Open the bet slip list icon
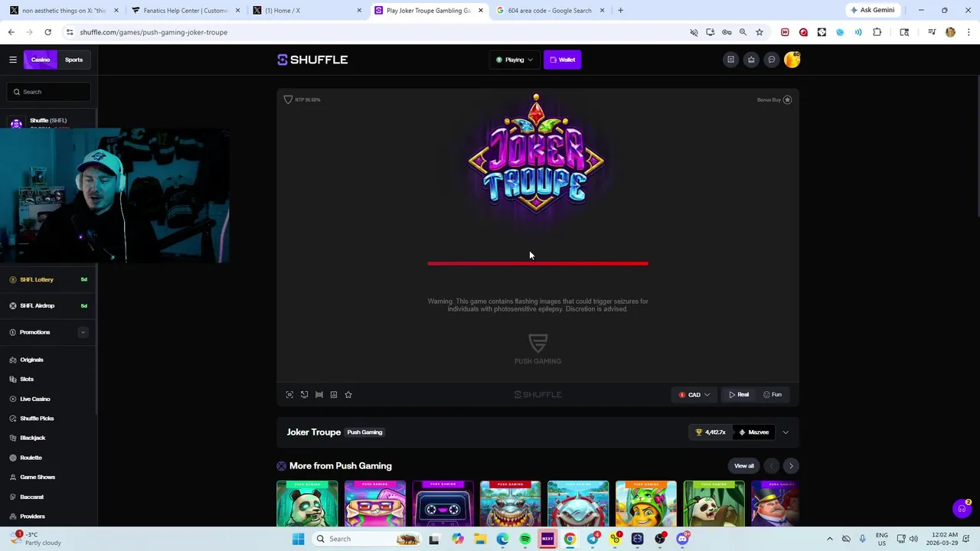 pyautogui.click(x=731, y=60)
